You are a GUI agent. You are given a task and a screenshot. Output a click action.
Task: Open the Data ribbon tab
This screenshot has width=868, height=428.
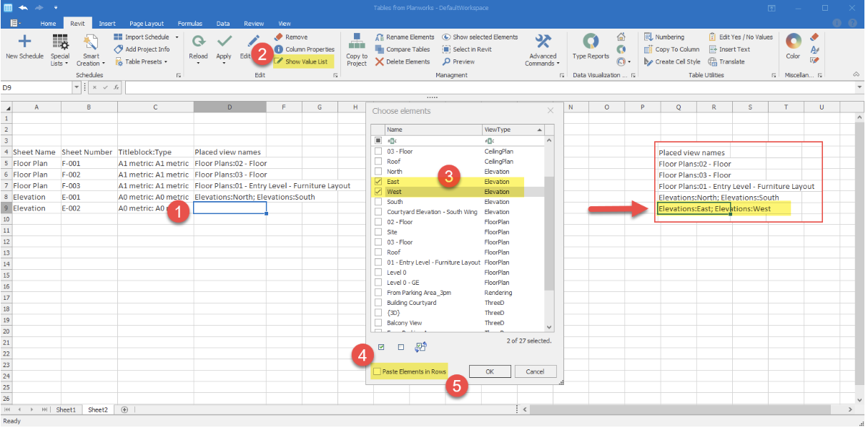click(x=223, y=23)
